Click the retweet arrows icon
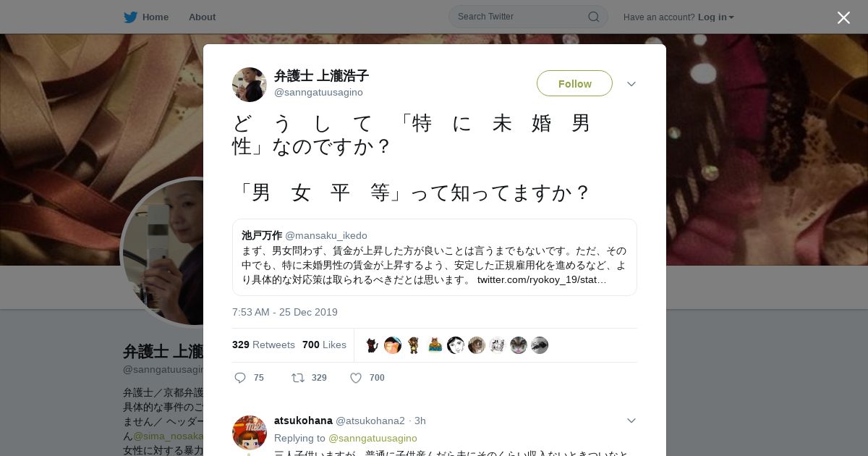Screen dimensions: 868x456 point(297,378)
